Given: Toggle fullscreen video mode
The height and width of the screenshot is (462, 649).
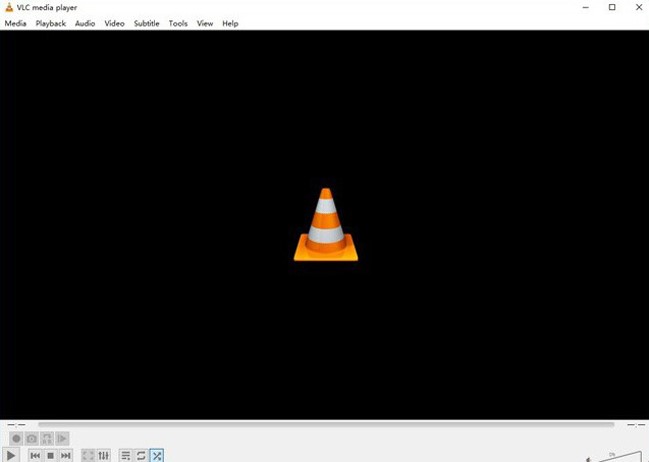Looking at the screenshot, I should (88, 456).
